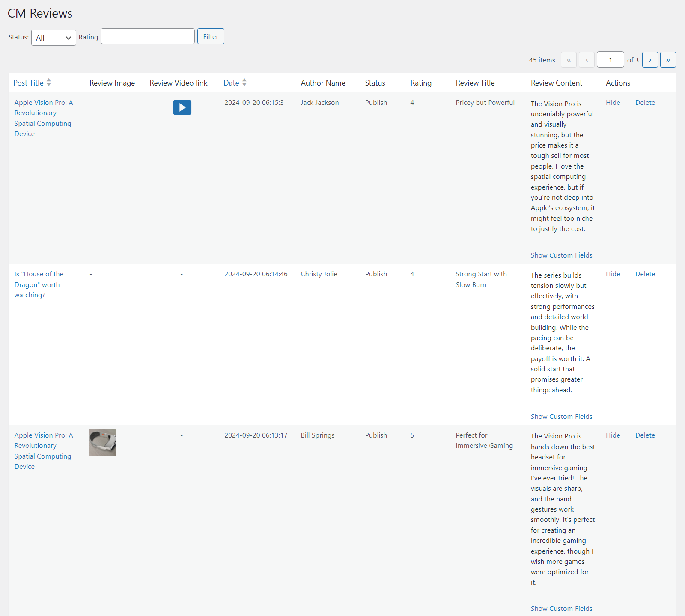Delete the Bill Springs review
Viewport: 685px width, 616px height.
pos(645,435)
